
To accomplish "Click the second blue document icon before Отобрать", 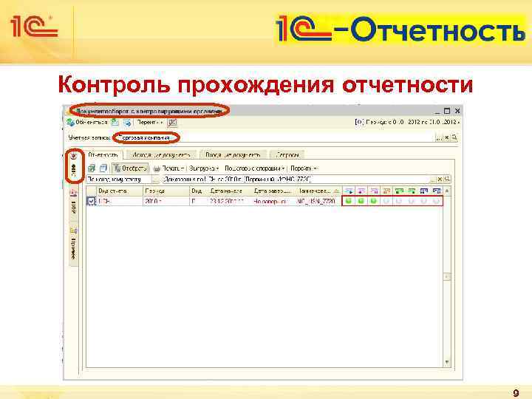I will 103,168.
